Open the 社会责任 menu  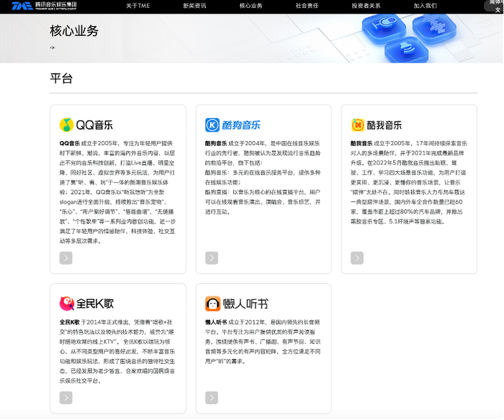pyautogui.click(x=307, y=6)
